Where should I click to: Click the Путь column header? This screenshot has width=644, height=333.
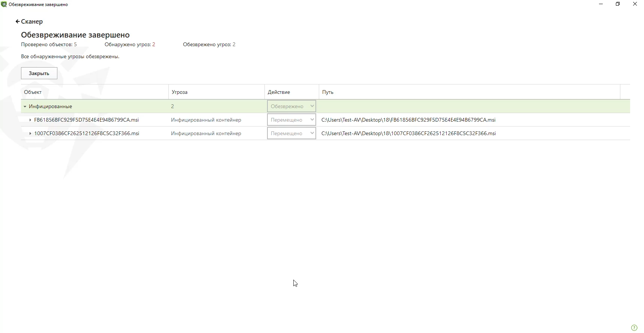(x=470, y=92)
